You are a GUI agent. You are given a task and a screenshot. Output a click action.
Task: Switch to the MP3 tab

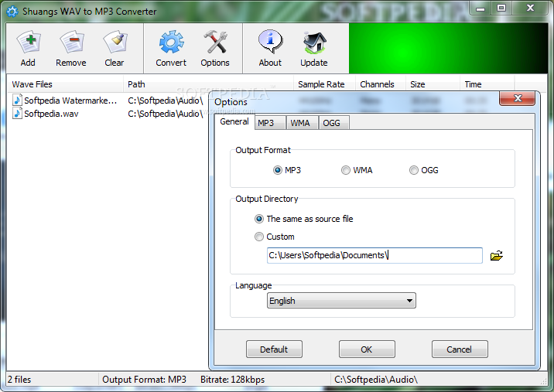coord(270,123)
